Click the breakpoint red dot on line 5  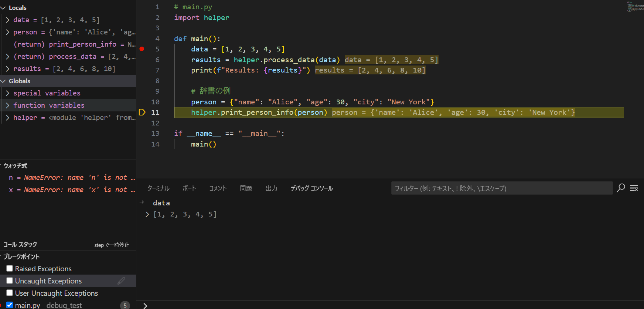click(142, 49)
